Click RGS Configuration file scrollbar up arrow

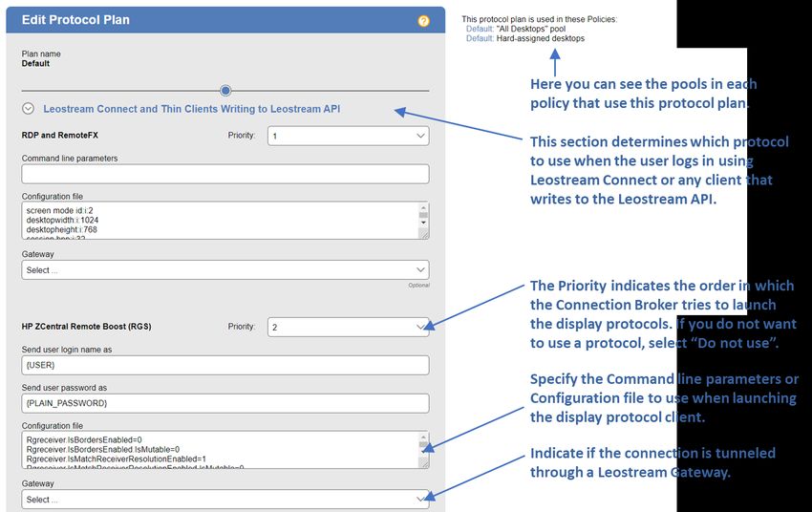click(x=423, y=437)
